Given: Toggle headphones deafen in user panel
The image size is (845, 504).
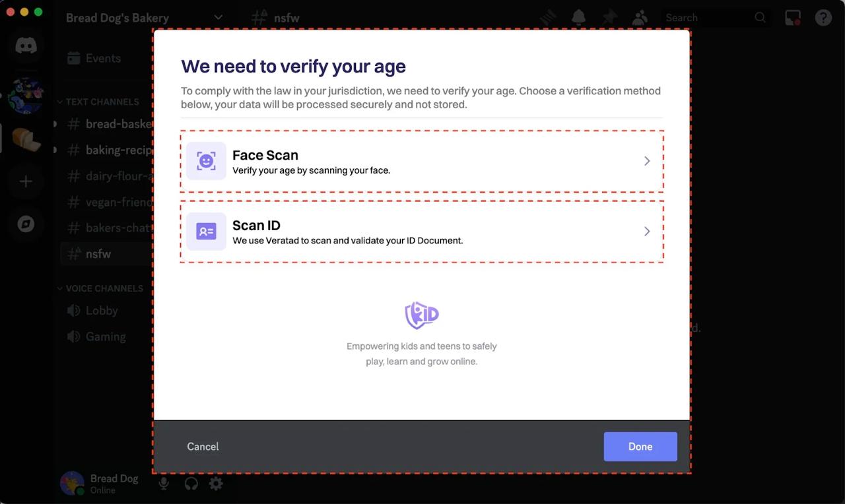Looking at the screenshot, I should (191, 484).
